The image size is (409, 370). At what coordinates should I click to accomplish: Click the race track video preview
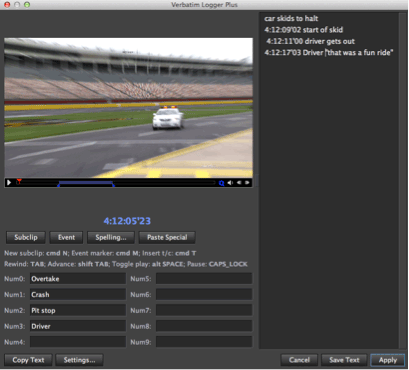(128, 108)
